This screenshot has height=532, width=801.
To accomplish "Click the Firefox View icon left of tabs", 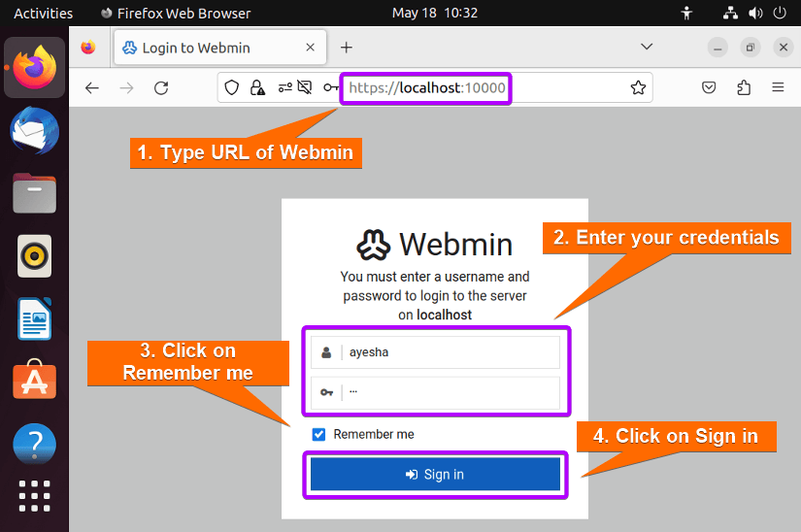I will (x=88, y=48).
